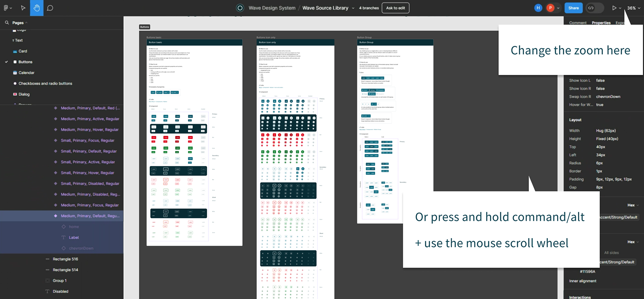Select the Label text layer
Image resolution: width=644 pixels, height=299 pixels.
(74, 238)
